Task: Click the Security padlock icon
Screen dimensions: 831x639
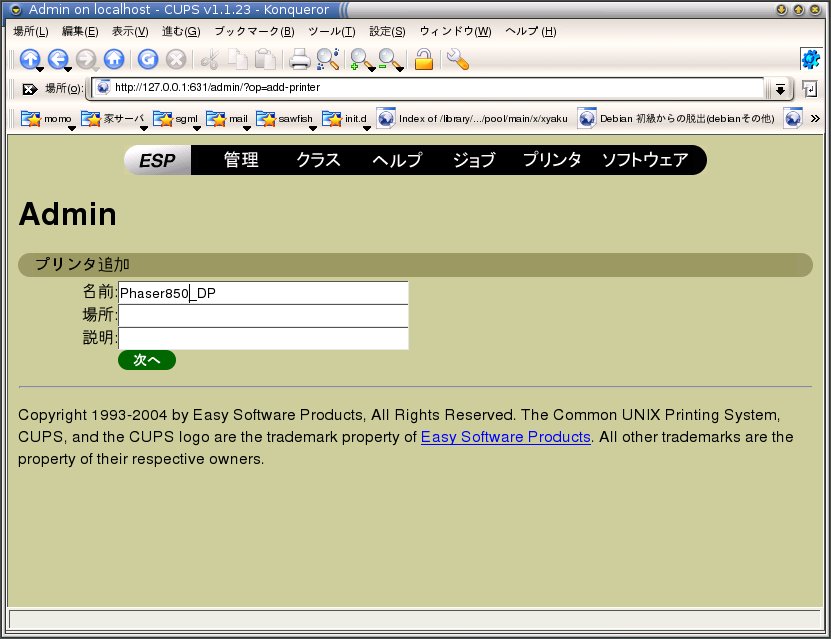Action: pyautogui.click(x=424, y=59)
